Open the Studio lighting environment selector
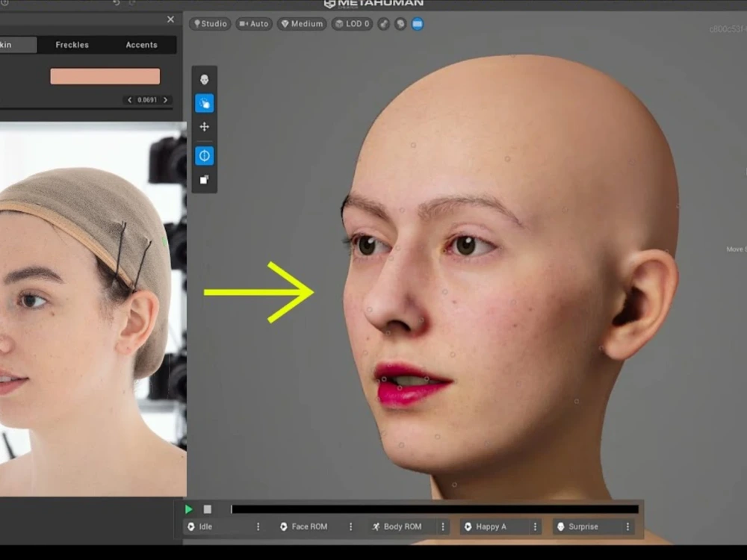 tap(210, 23)
